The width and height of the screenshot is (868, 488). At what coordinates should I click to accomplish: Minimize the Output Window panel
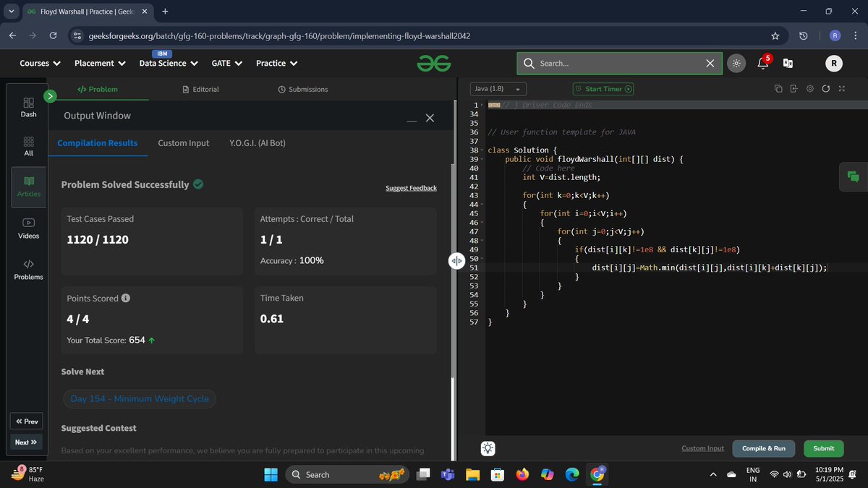pos(412,120)
